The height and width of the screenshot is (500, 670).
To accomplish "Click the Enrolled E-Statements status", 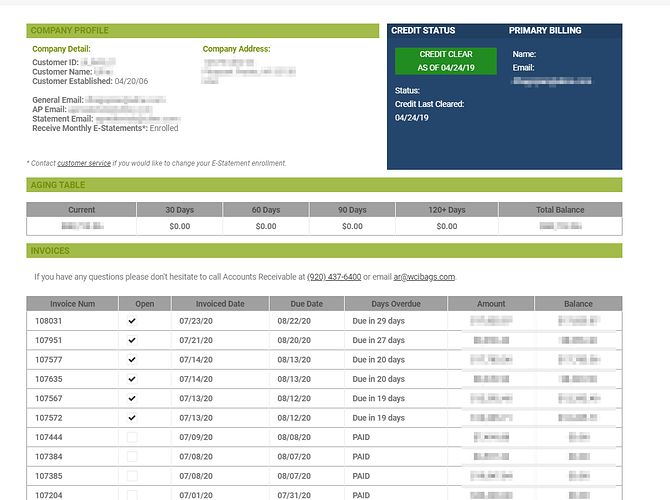I will (x=164, y=128).
